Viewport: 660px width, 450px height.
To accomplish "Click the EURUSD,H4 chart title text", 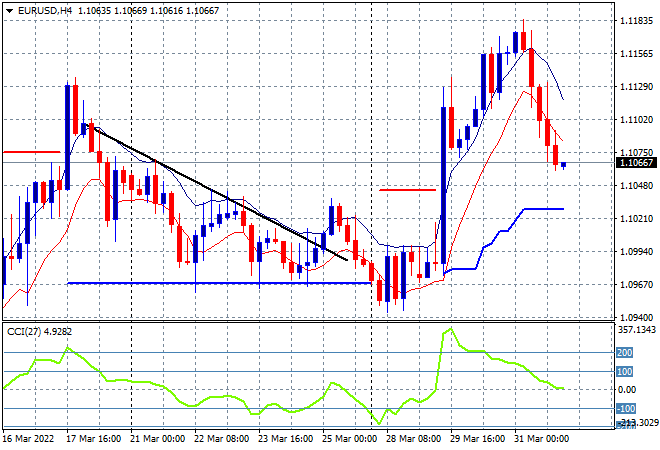I will 45,11.
